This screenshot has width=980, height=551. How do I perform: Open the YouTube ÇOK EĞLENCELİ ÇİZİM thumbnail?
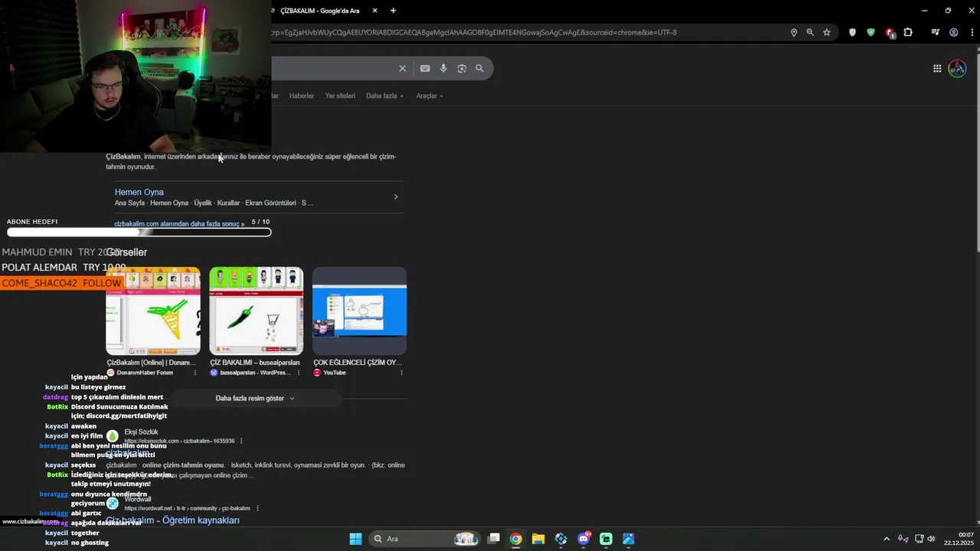(x=360, y=311)
